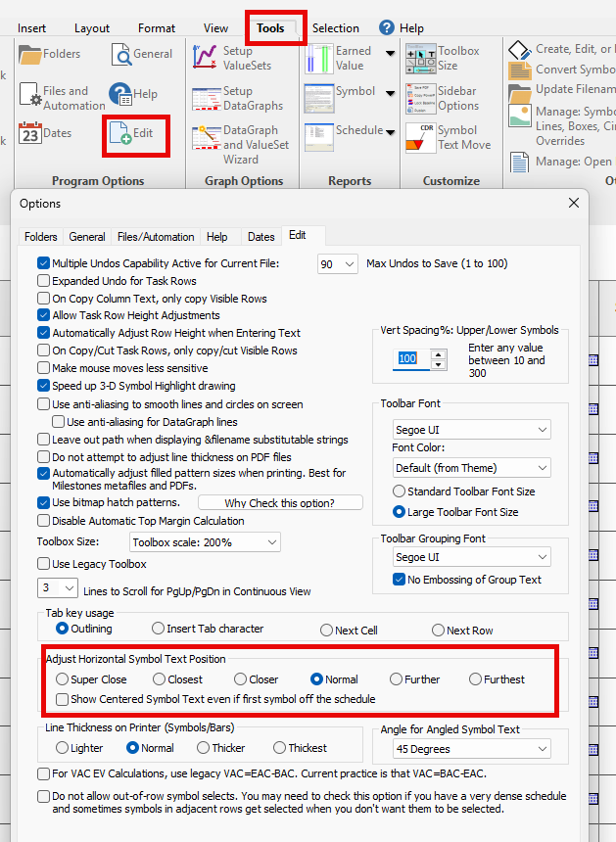The width and height of the screenshot is (616, 842).
Task: Open the Max Undos dropdown showing 90
Action: tap(338, 264)
